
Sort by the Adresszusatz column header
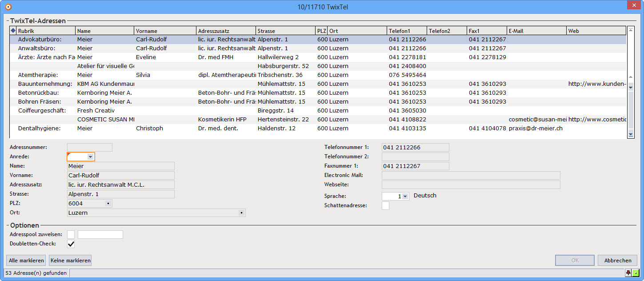click(226, 31)
